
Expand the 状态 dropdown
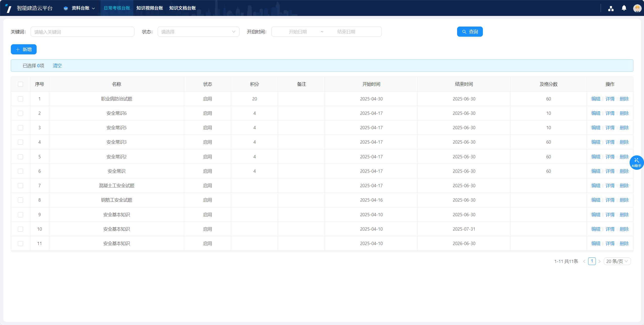[198, 32]
